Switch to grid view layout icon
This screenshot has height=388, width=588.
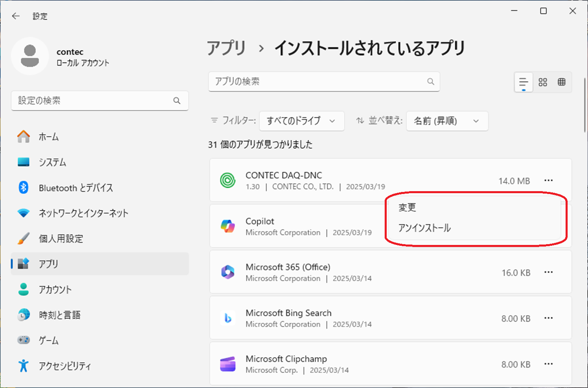coord(543,82)
